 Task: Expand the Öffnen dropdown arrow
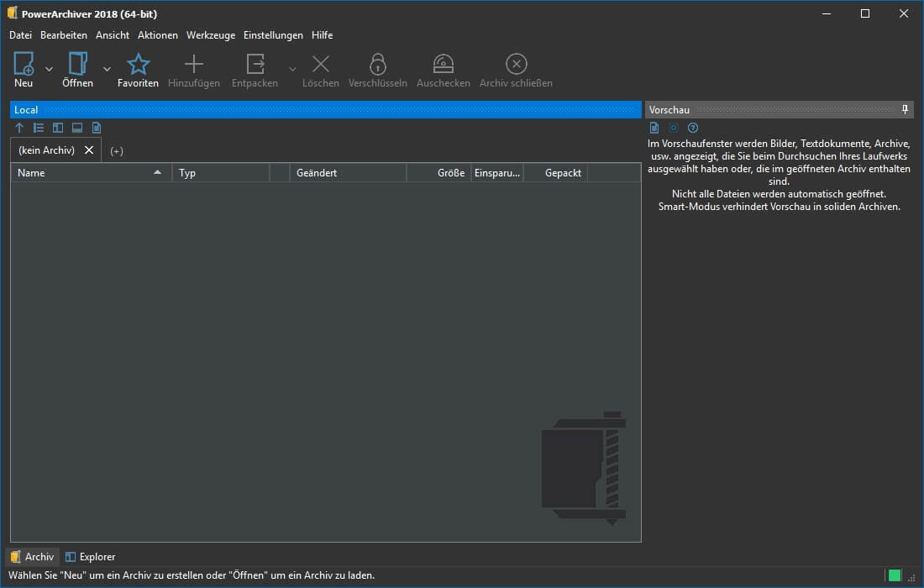tap(107, 69)
